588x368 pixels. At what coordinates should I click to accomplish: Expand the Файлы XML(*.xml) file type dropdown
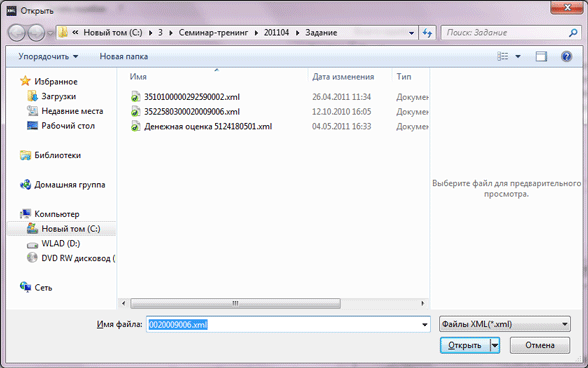505,324
